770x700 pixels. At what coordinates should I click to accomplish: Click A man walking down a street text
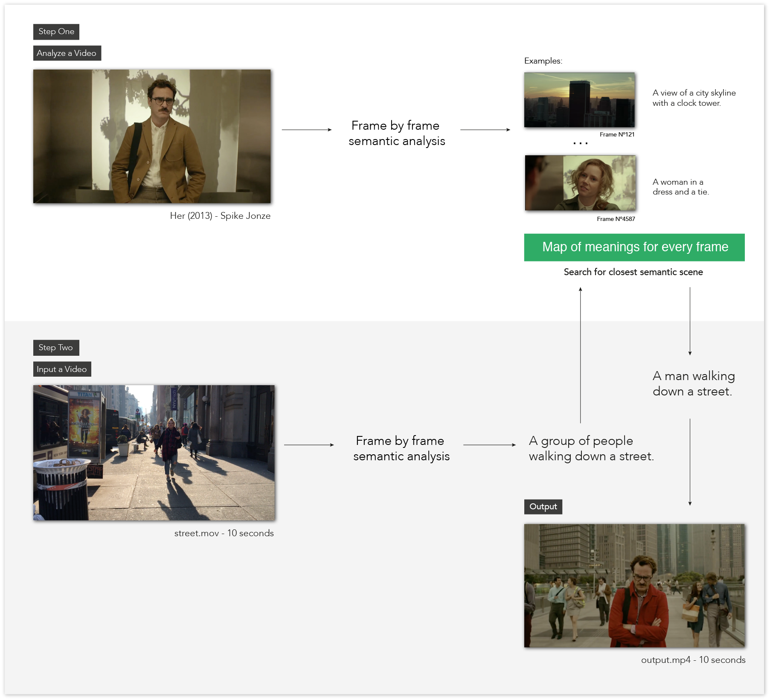coord(694,383)
